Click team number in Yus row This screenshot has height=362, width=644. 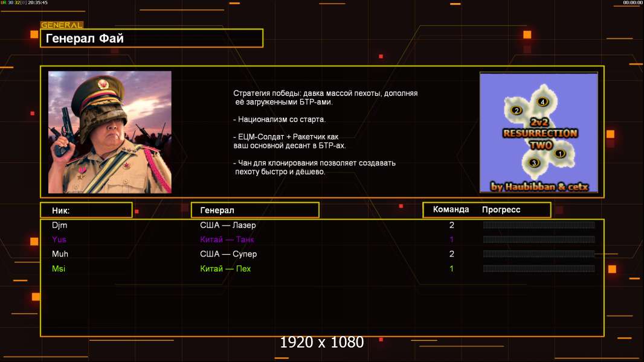[452, 240]
